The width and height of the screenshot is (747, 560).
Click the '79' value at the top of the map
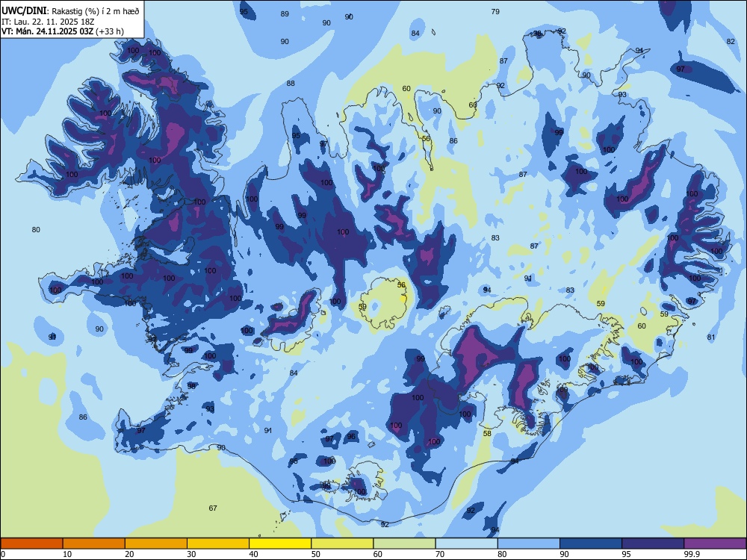495,11
